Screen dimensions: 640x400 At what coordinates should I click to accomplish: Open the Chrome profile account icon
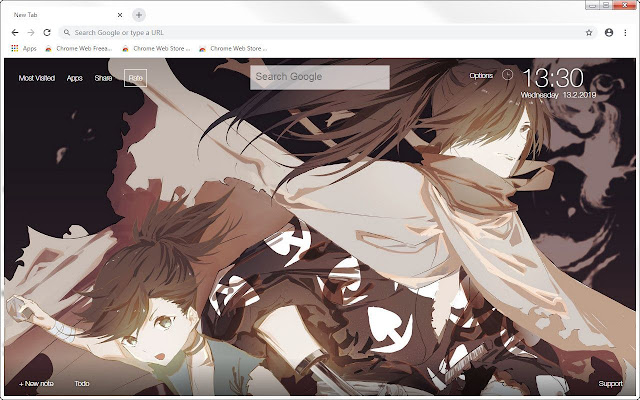click(x=609, y=33)
